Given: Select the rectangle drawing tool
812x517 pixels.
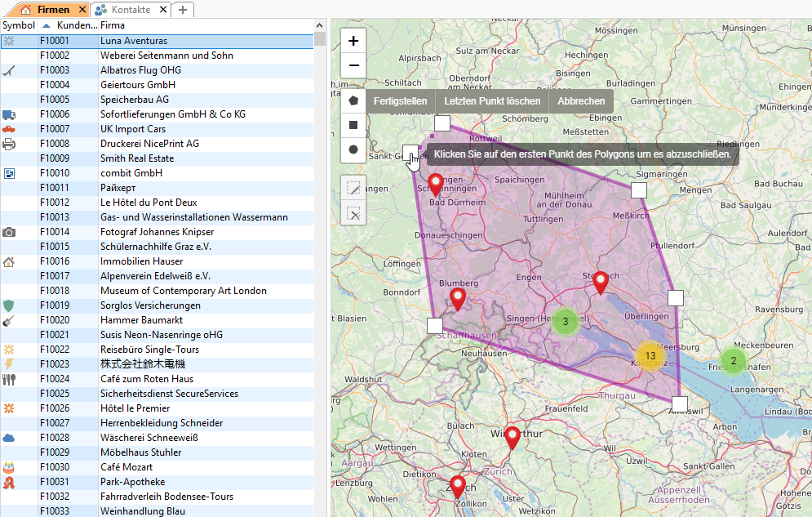Looking at the screenshot, I should 353,125.
